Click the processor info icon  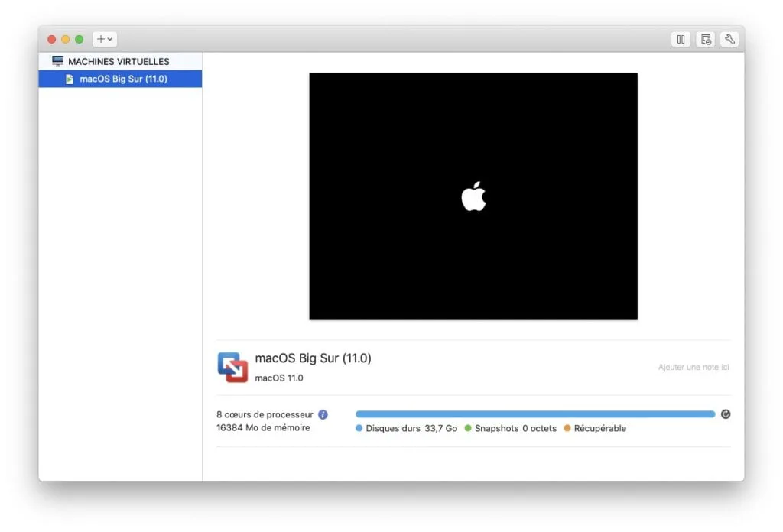pyautogui.click(x=323, y=414)
